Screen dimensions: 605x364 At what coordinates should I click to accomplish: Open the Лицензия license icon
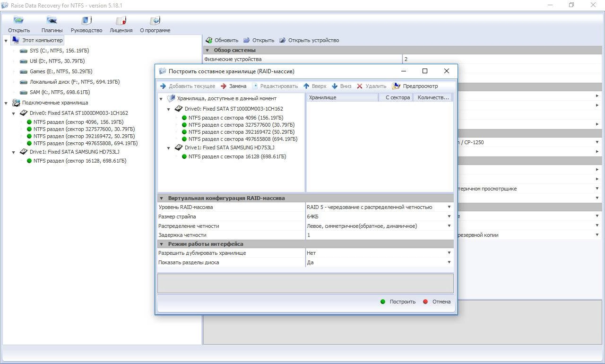[x=121, y=21]
